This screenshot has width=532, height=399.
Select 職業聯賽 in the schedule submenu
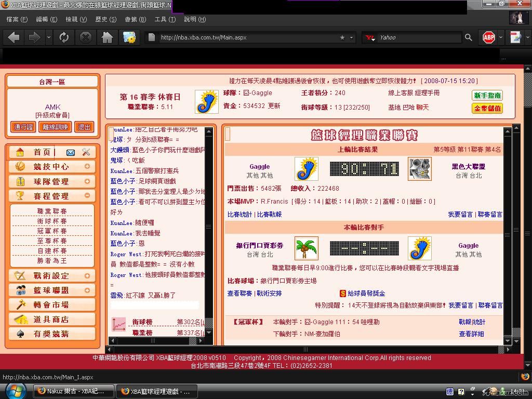[x=52, y=211]
